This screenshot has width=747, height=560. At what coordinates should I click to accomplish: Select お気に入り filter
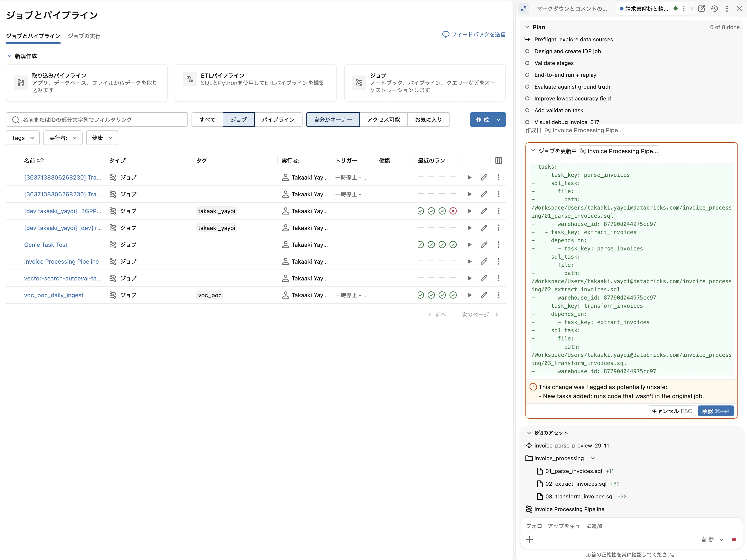pyautogui.click(x=429, y=120)
